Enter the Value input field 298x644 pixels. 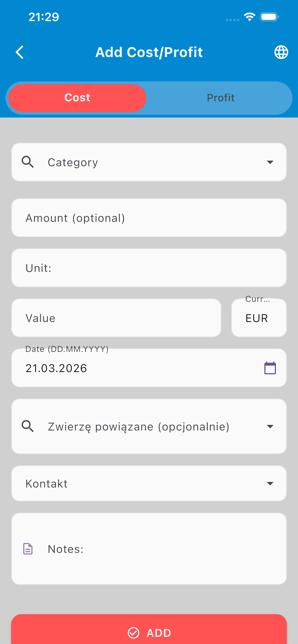click(x=116, y=318)
